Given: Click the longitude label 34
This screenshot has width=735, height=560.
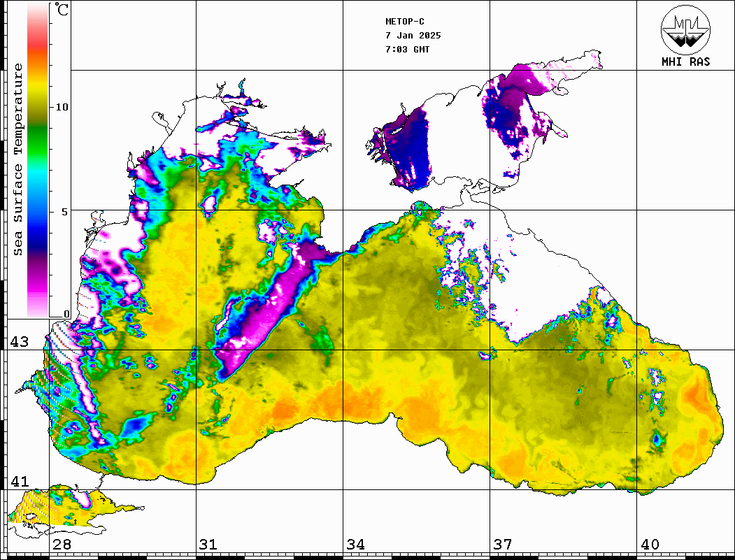Looking at the screenshot, I should pyautogui.click(x=355, y=545).
